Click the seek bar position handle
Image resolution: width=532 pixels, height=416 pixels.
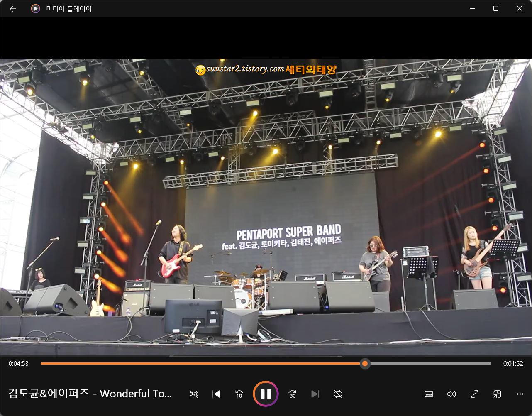click(x=365, y=364)
